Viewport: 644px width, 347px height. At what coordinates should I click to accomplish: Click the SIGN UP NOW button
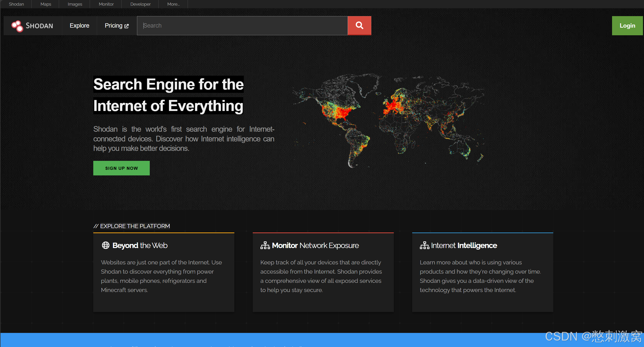click(x=121, y=168)
